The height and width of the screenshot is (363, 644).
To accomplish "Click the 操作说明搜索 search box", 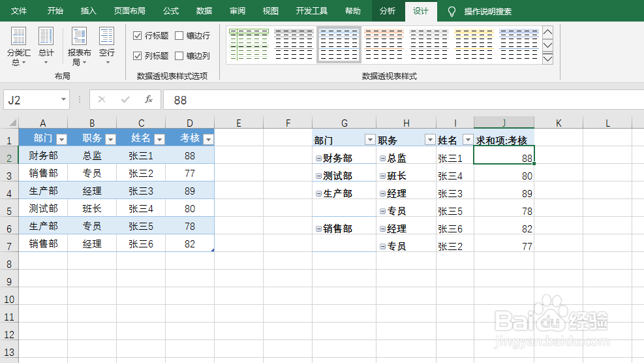I will [x=488, y=12].
